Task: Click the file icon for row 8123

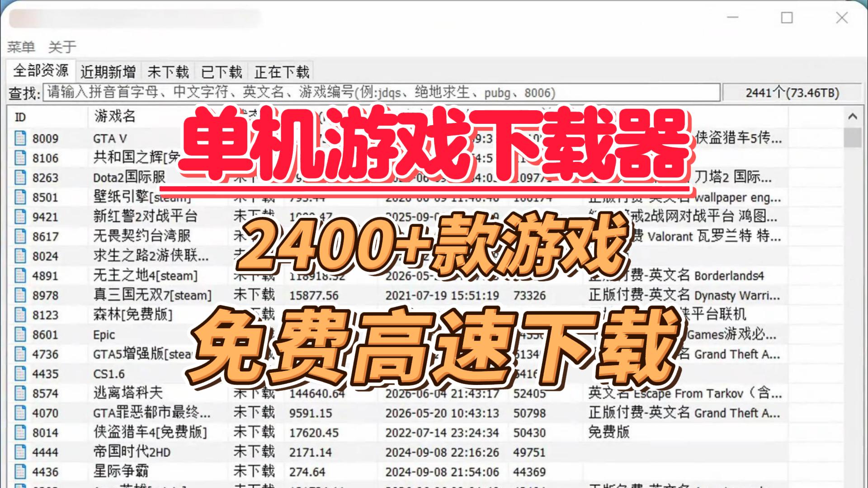Action: pos(20,314)
